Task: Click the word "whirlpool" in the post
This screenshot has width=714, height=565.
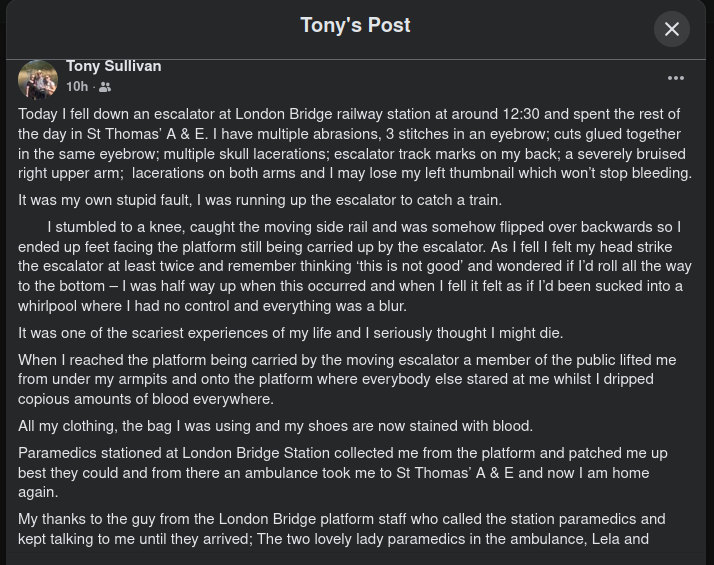Action: (47, 306)
